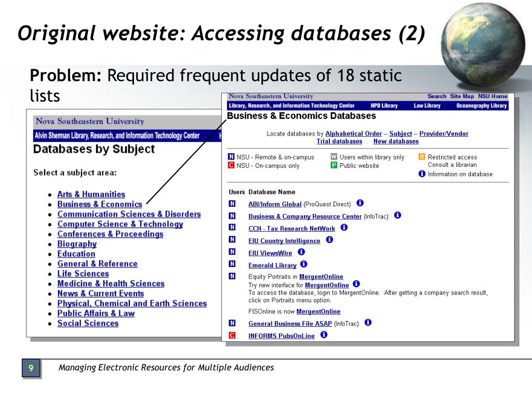Click info icon beside EIU ViewsWire
Image resolution: width=532 pixels, height=399 pixels.
[x=301, y=252]
